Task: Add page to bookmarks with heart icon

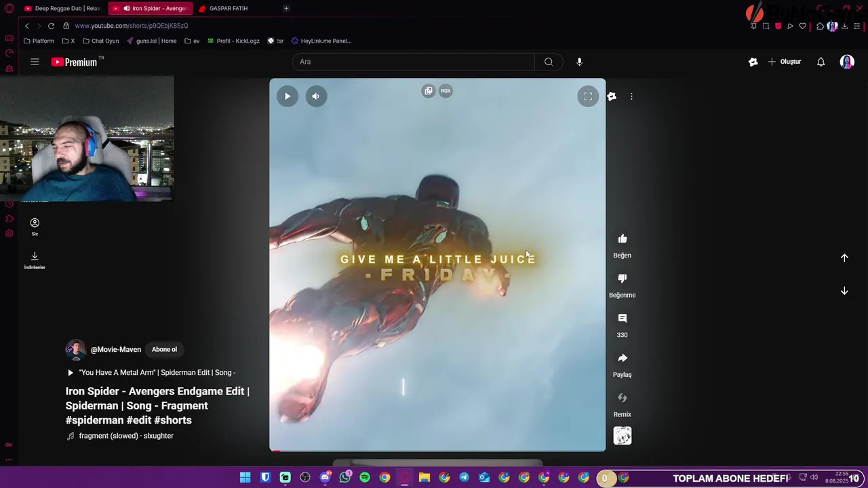Action: 802,26
